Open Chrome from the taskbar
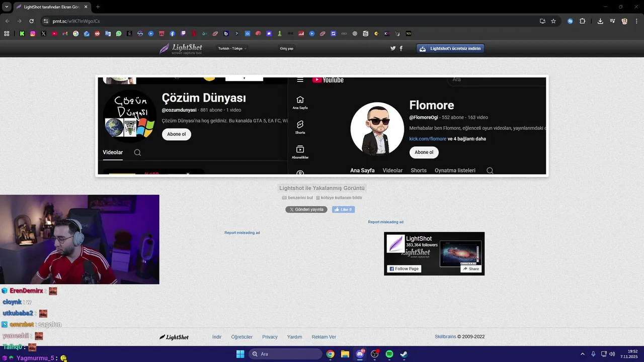This screenshot has width=644, height=362. click(x=330, y=354)
